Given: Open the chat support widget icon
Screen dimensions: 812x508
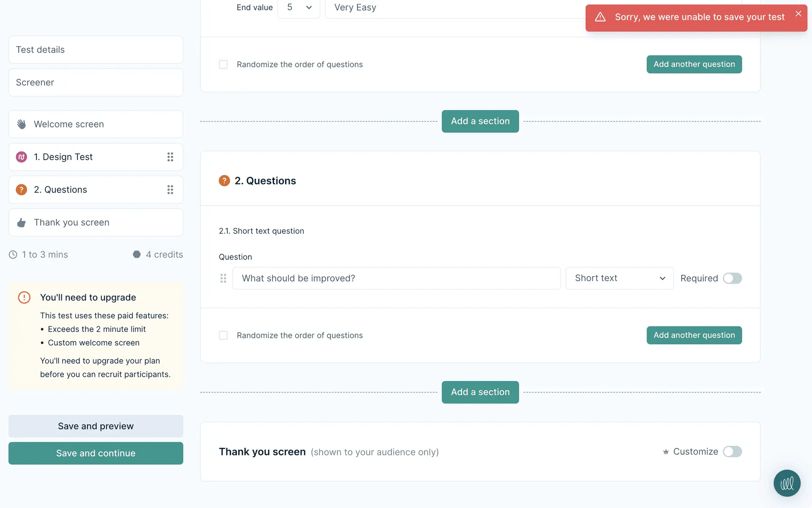Looking at the screenshot, I should [x=787, y=483].
